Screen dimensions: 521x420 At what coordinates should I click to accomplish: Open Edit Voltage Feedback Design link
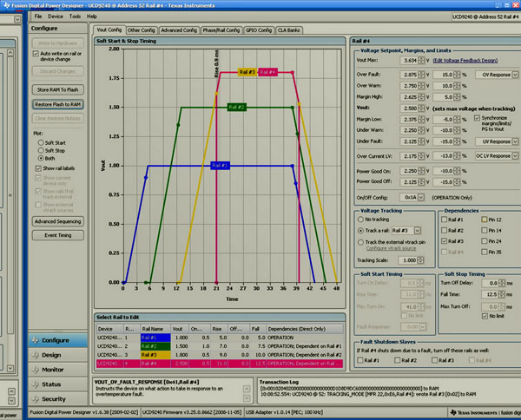[x=465, y=61]
